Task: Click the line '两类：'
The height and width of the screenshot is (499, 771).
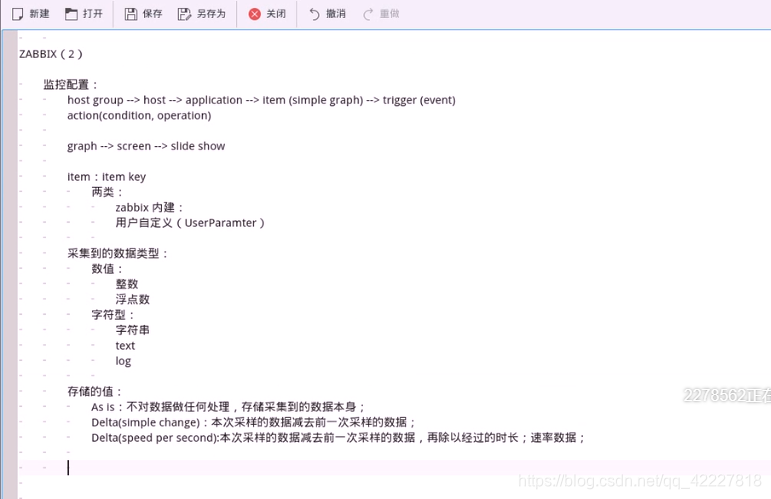Action: click(x=107, y=192)
